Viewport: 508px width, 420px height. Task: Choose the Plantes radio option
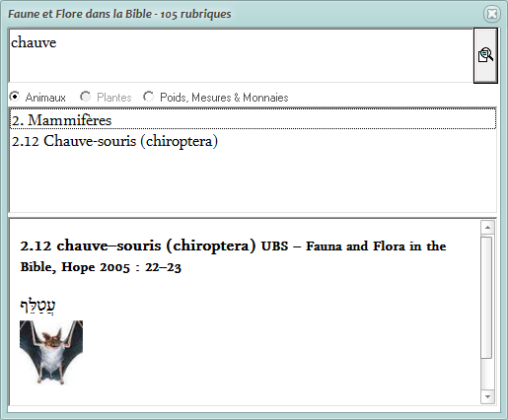click(86, 97)
